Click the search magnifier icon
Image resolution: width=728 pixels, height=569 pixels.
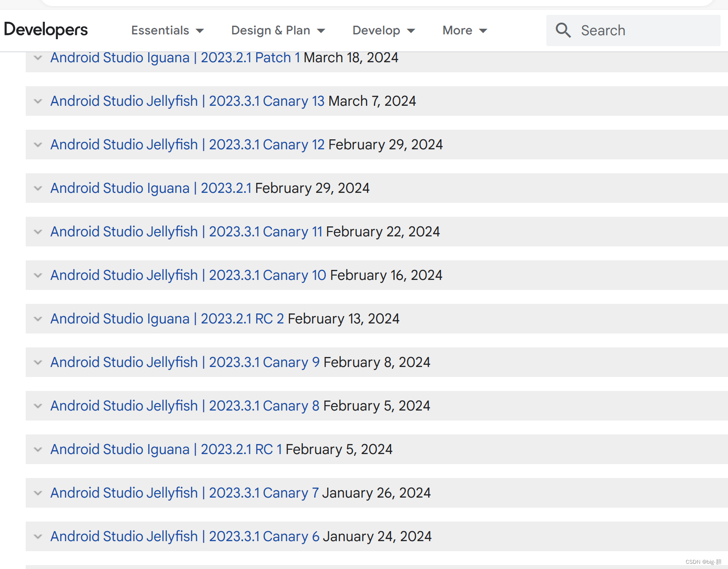[x=563, y=30]
